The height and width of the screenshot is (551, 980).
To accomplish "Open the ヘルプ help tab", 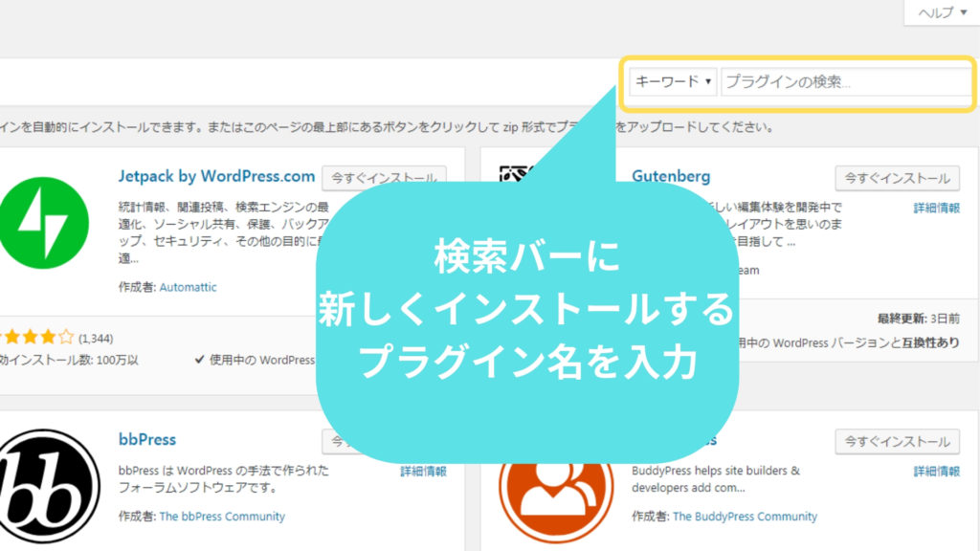I will [x=942, y=12].
